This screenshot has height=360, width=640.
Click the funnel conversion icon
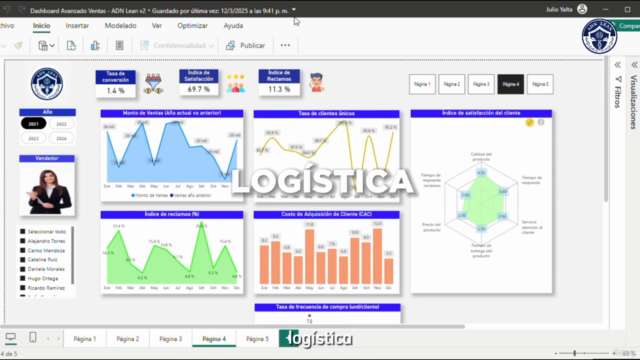[x=153, y=84]
